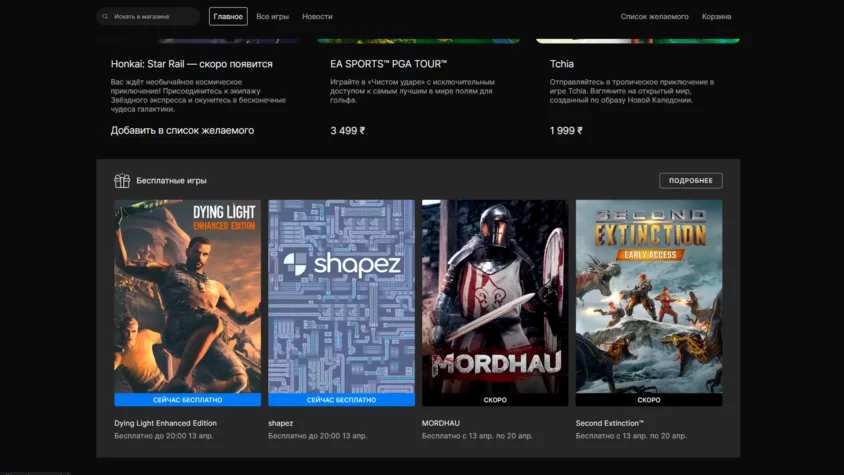This screenshot has height=475, width=844.
Task: Click the Second Extinction™ title text
Action: coord(609,423)
